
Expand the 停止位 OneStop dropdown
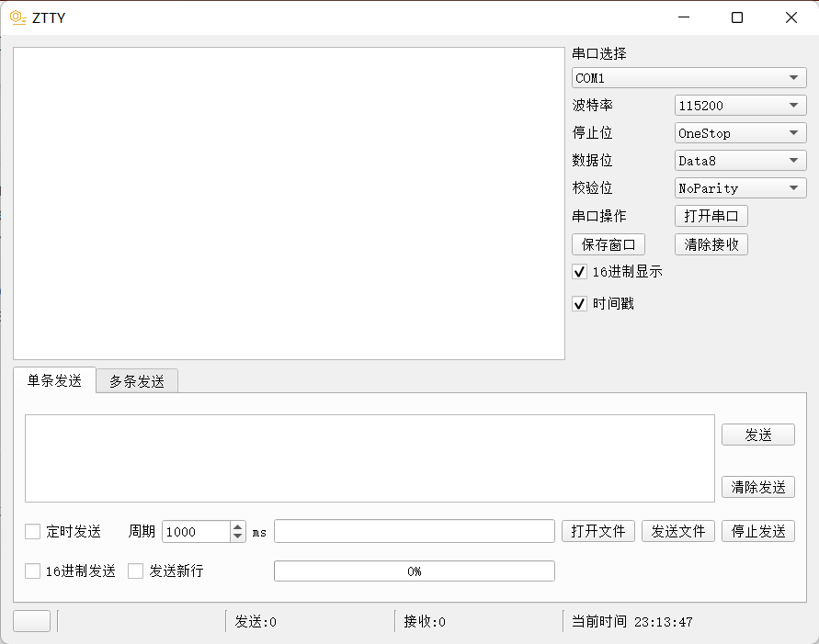[739, 132]
